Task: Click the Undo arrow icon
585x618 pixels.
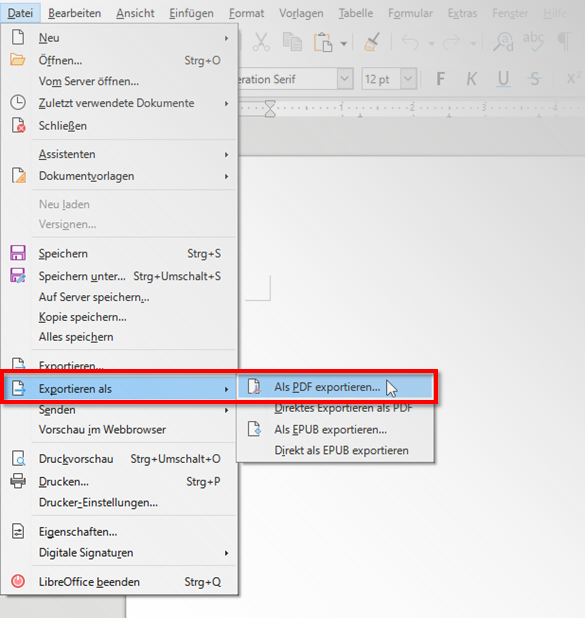Action: pos(410,42)
